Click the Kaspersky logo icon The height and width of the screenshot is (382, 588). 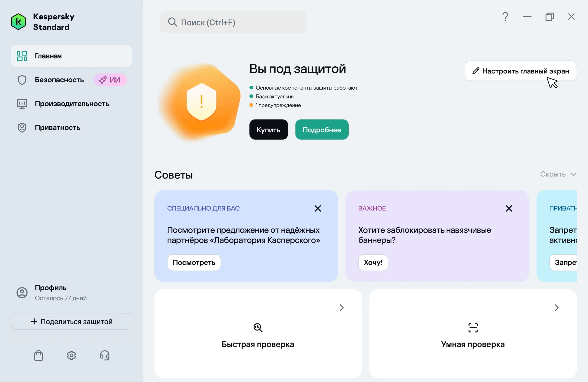18,22
